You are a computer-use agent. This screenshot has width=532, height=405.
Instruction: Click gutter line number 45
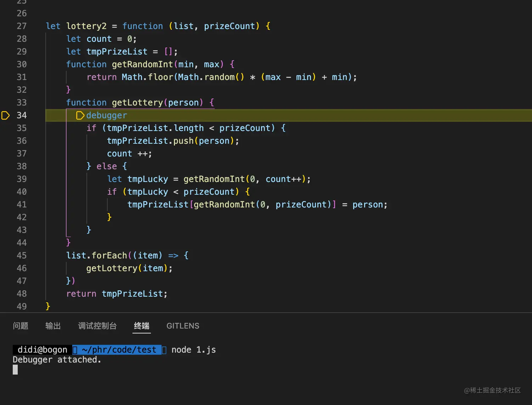[22, 256]
